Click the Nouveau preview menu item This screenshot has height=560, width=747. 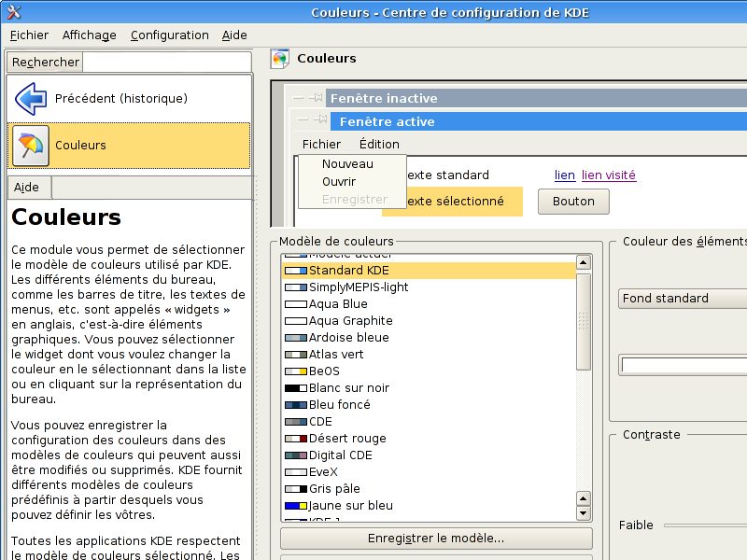click(x=347, y=164)
